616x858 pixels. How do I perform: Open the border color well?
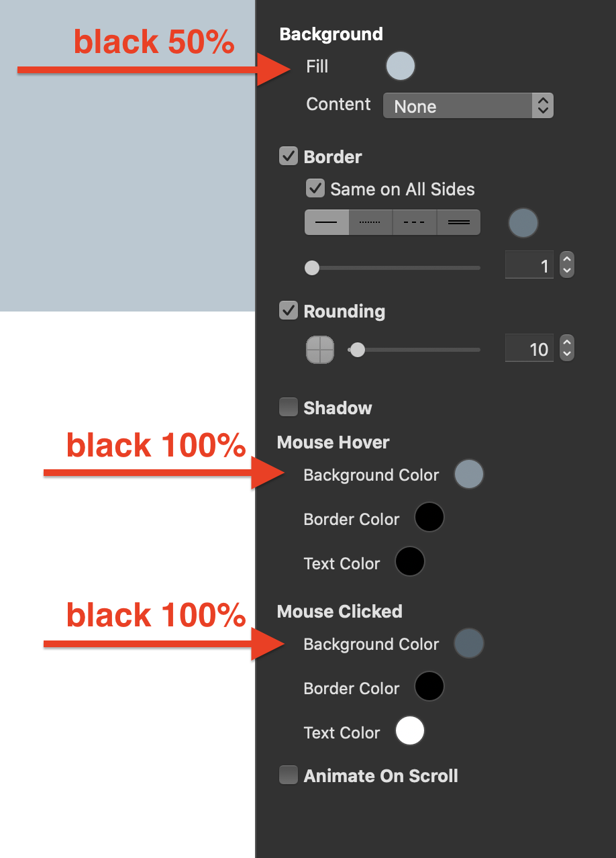(523, 223)
